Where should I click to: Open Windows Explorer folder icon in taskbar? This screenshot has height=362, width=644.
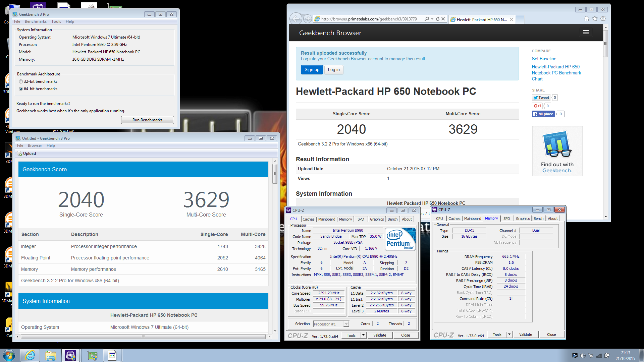pos(51,355)
